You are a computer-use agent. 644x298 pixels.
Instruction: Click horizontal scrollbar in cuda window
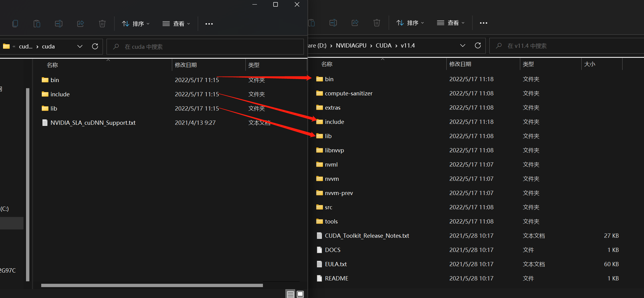[x=152, y=285]
